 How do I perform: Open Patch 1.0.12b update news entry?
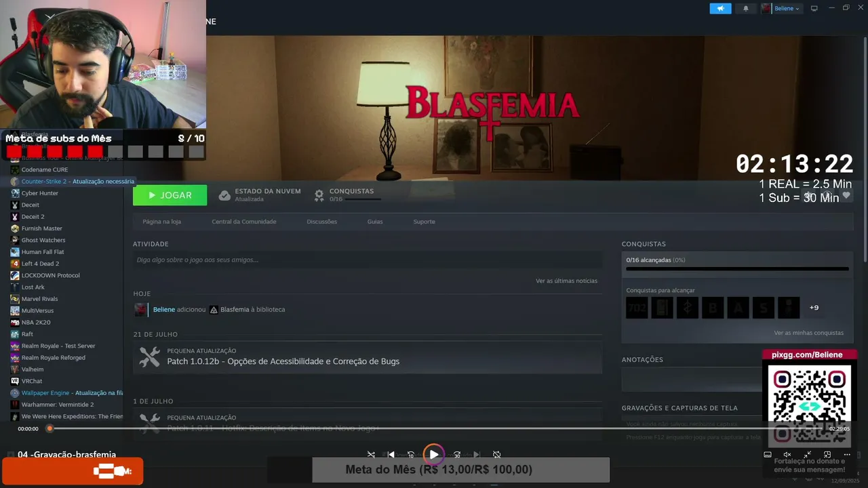(x=368, y=357)
